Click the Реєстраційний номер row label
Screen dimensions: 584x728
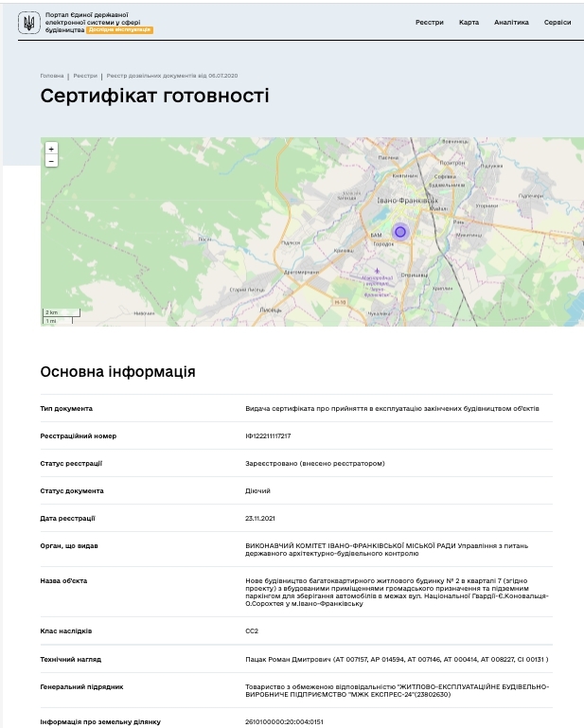tap(79, 436)
